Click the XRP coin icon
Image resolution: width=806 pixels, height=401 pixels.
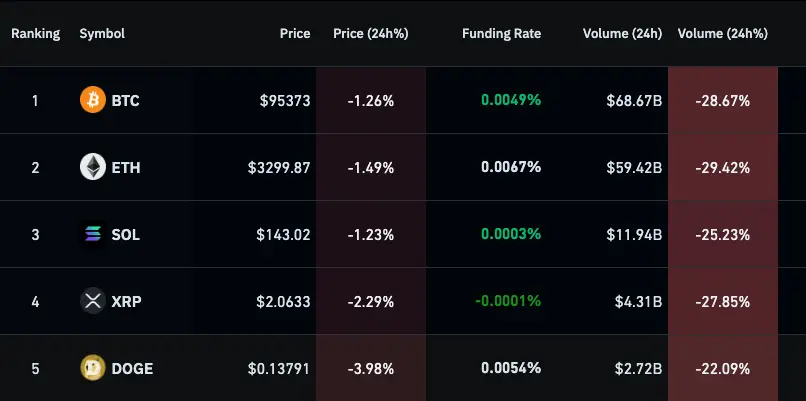click(x=93, y=301)
